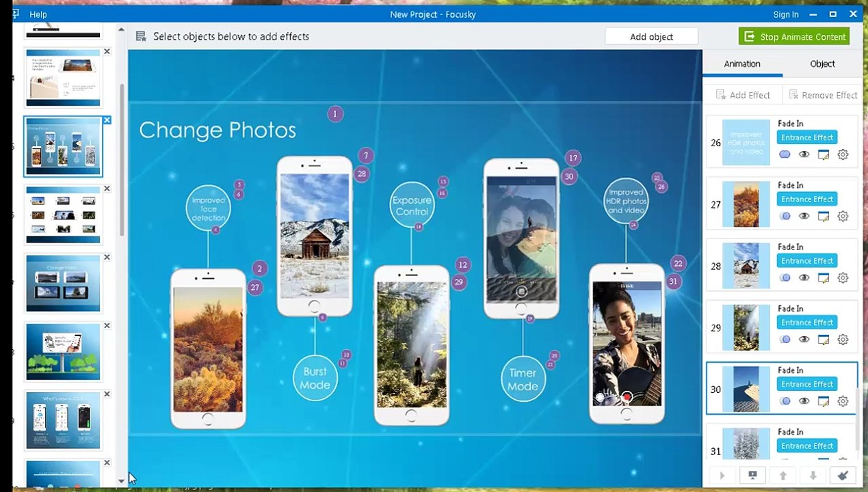
Task: Click edit-note icon on effect 28
Action: click(824, 277)
